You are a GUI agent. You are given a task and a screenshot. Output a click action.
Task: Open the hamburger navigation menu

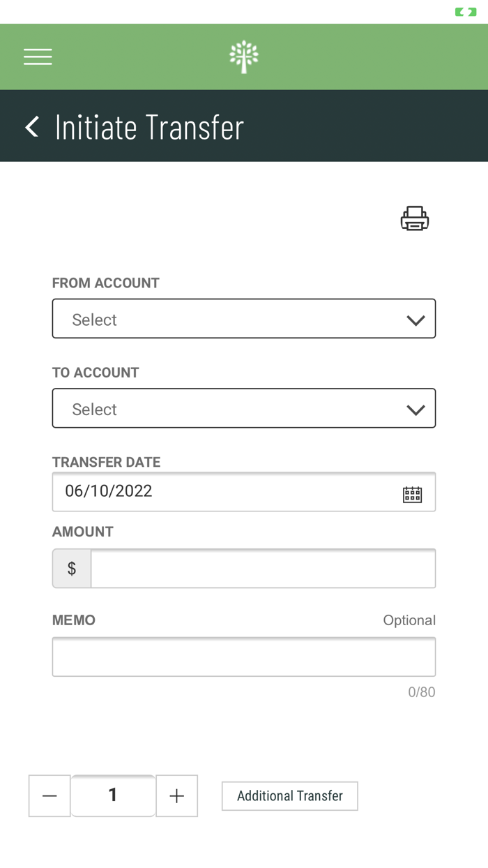(38, 57)
